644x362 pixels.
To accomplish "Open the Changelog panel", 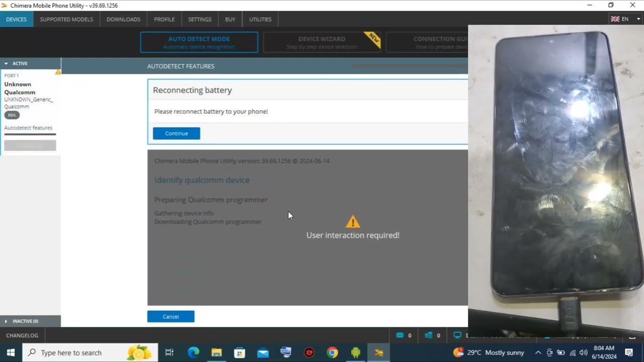I will tap(22, 335).
